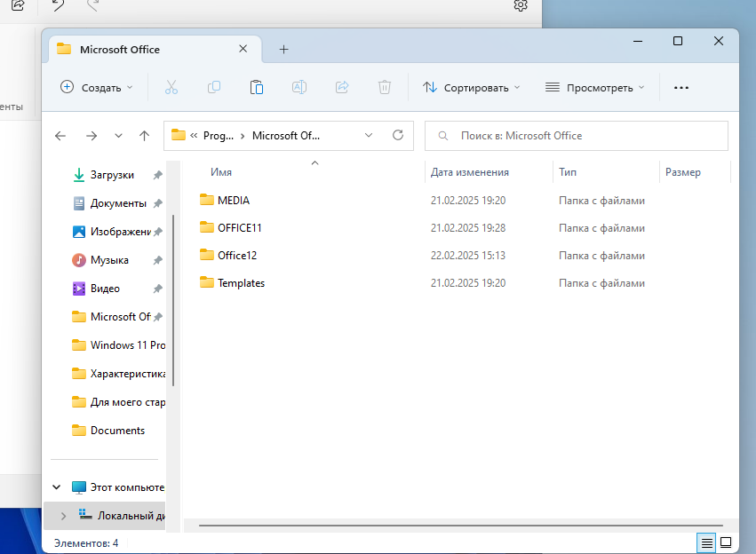Image resolution: width=756 pixels, height=554 pixels.
Task: Switch to large thumbnails view icon
Action: [x=726, y=543]
